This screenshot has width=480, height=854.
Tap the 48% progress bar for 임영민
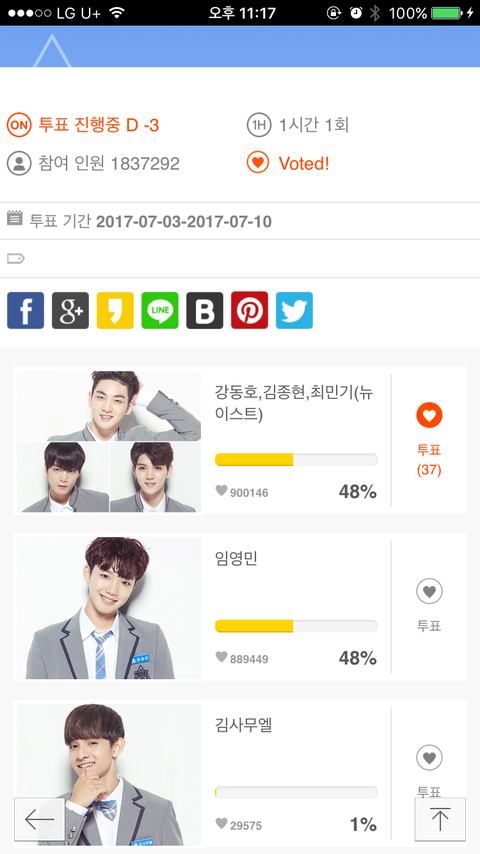[x=296, y=626]
